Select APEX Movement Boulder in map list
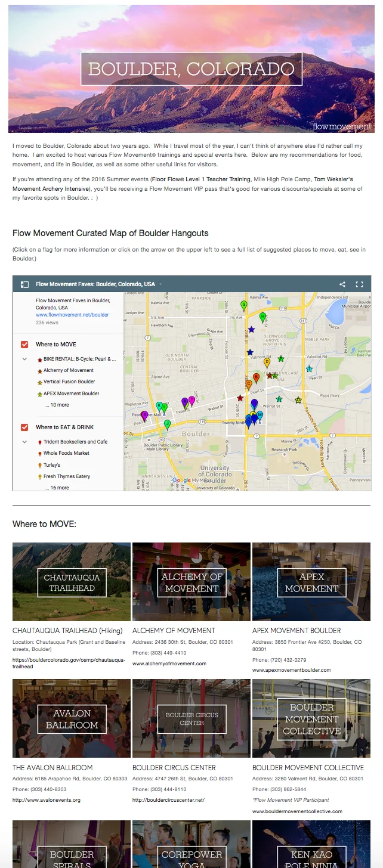The height and width of the screenshot is (868, 383). (71, 394)
